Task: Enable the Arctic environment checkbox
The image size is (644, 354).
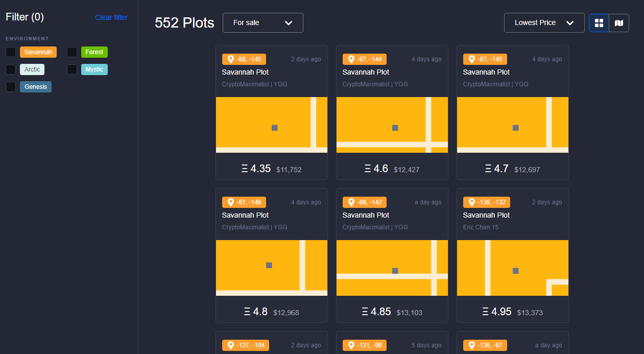Action: pos(11,69)
